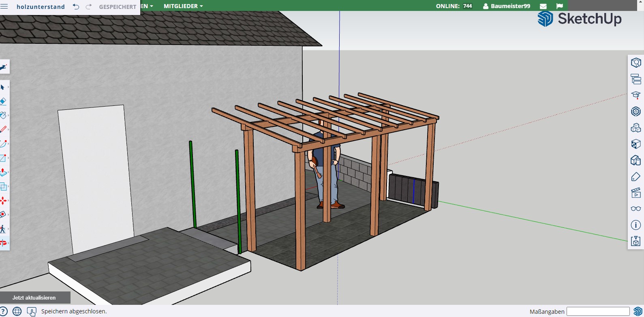
Task: Activate the Push/Pull tool
Action: [3, 172]
